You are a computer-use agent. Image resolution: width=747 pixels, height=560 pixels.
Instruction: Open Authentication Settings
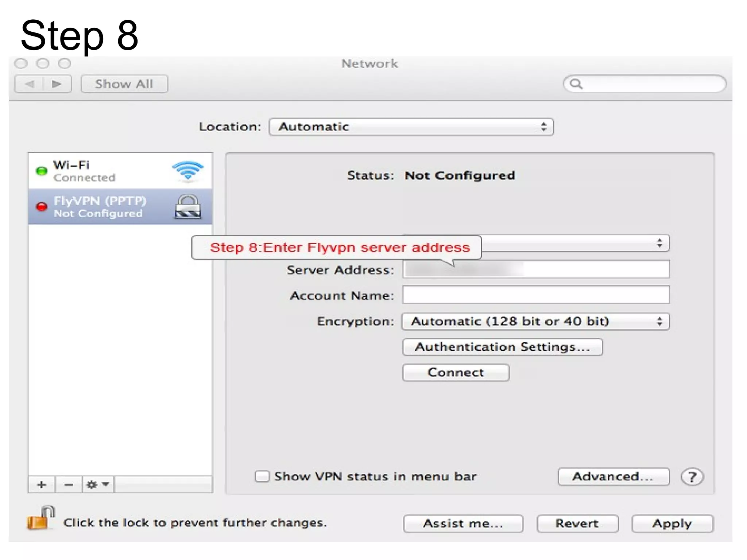tap(502, 347)
